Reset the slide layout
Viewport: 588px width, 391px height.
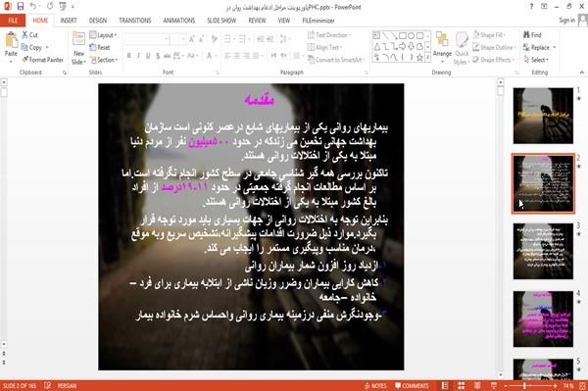[x=100, y=47]
